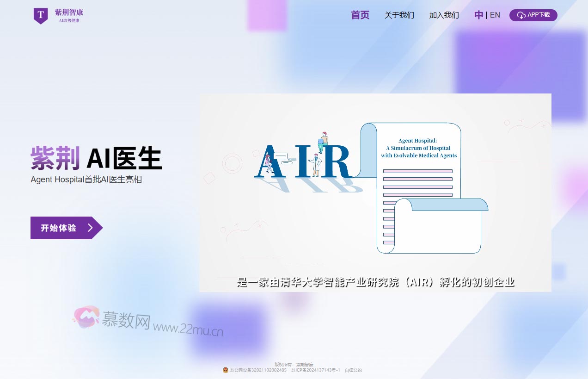This screenshot has width=588, height=379.
Task: Open the 首页 home tab
Action: pos(360,15)
